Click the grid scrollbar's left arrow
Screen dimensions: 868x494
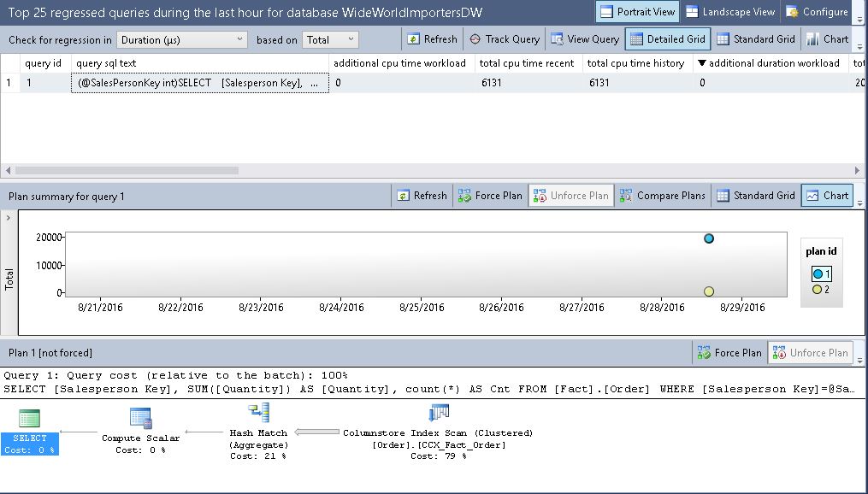click(8, 170)
